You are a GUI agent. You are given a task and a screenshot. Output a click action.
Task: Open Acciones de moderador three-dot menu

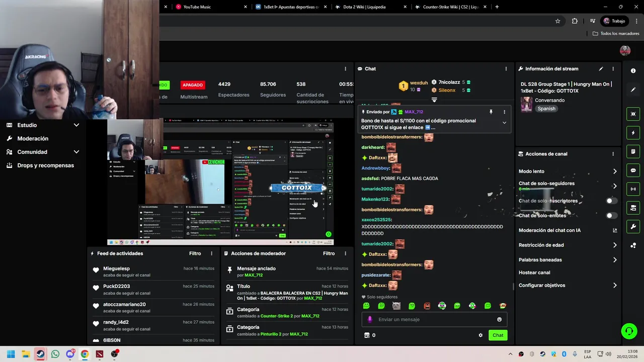point(345,253)
